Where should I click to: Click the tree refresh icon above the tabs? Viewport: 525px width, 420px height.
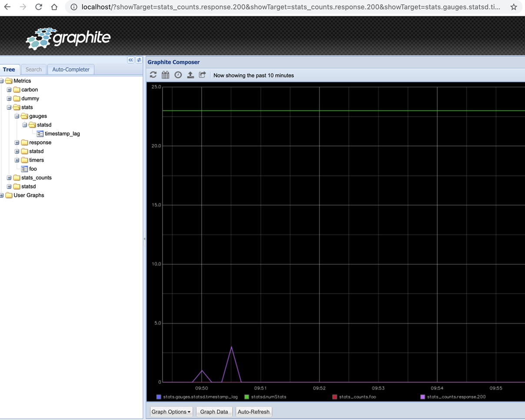tap(139, 60)
